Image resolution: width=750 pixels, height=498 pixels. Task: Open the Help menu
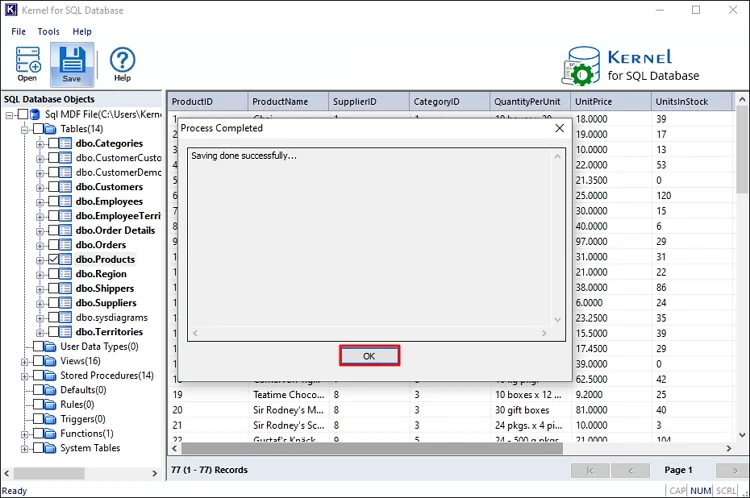tap(82, 32)
